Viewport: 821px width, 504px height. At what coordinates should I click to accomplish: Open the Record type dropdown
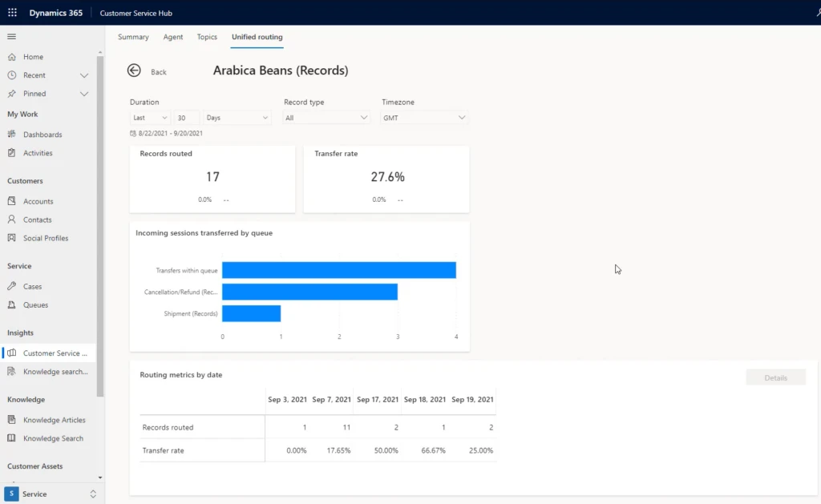click(326, 118)
